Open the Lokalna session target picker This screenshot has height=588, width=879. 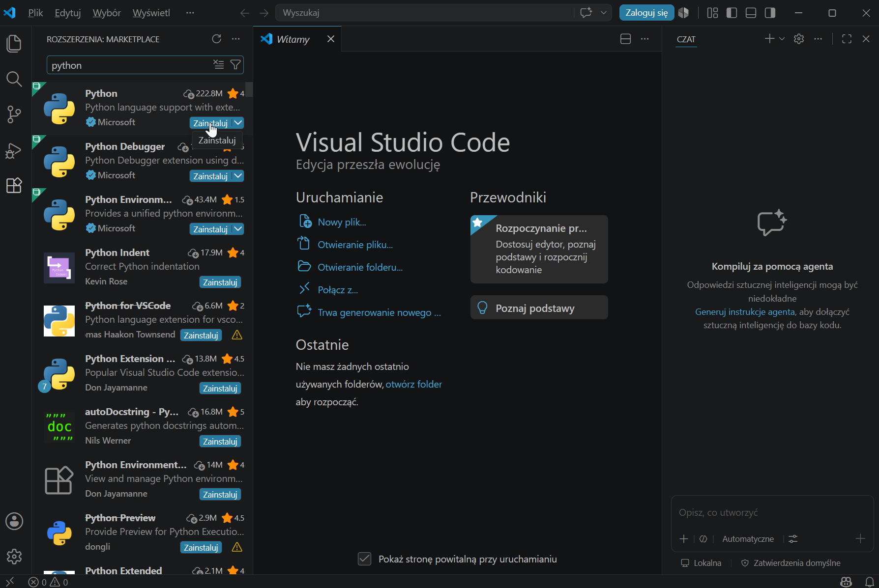[x=701, y=563]
